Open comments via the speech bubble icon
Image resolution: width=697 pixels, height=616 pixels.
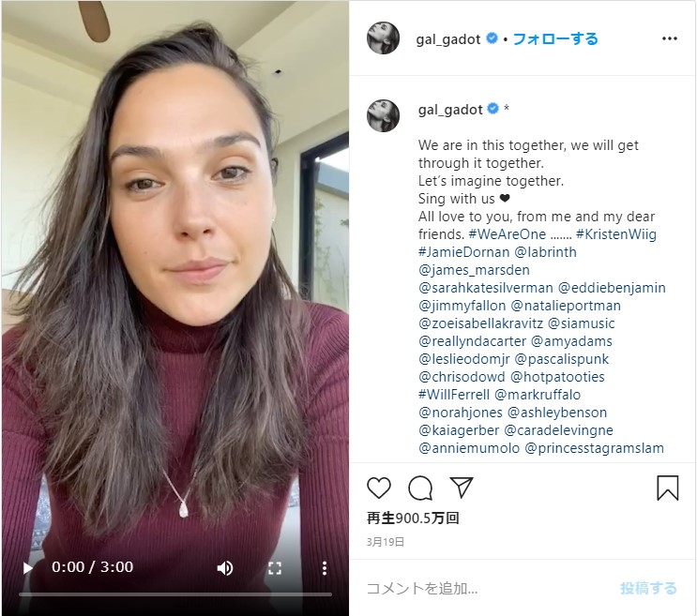(x=420, y=488)
